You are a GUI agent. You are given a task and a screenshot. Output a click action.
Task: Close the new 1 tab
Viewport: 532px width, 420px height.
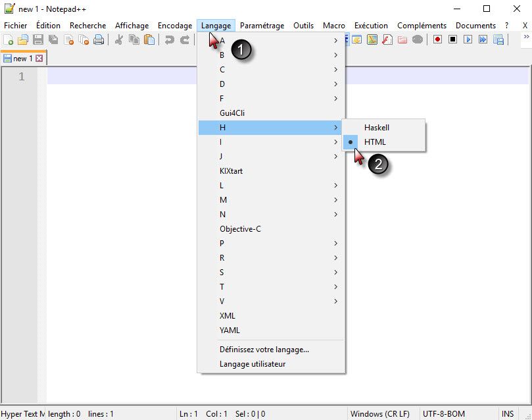point(39,59)
